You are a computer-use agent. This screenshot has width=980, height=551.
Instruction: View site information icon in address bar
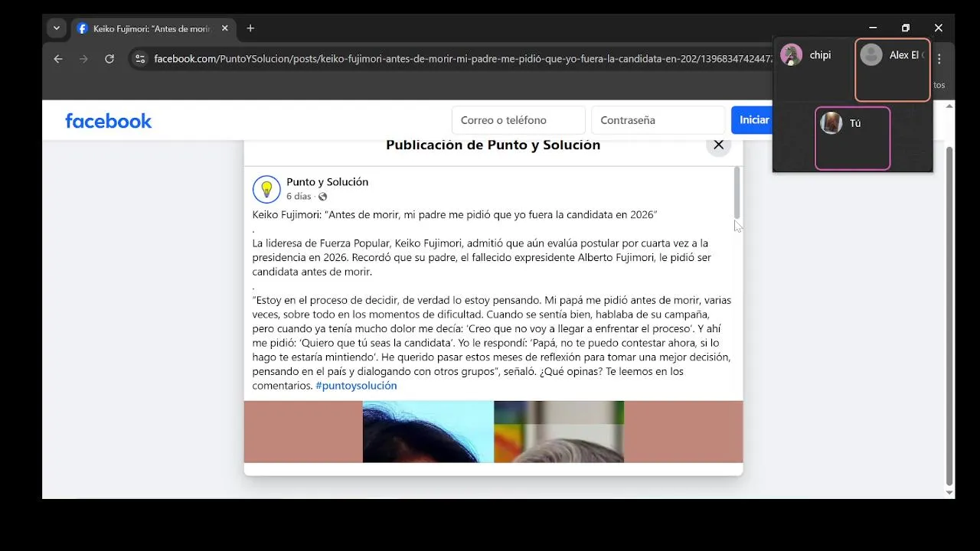click(139, 59)
